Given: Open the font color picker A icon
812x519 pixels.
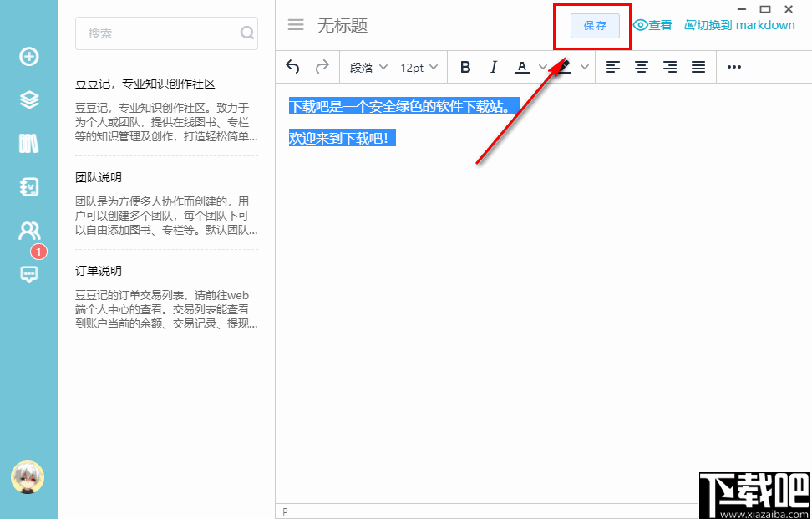Looking at the screenshot, I should click(522, 67).
